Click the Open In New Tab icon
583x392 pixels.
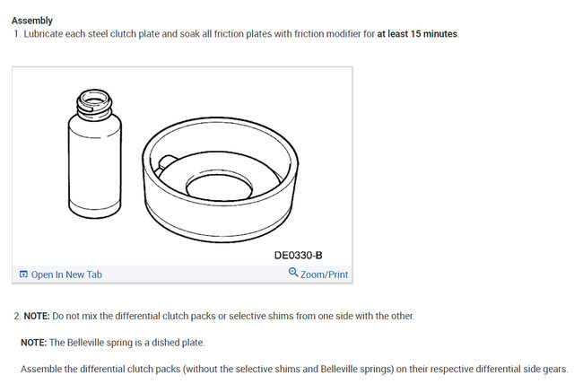[23, 274]
